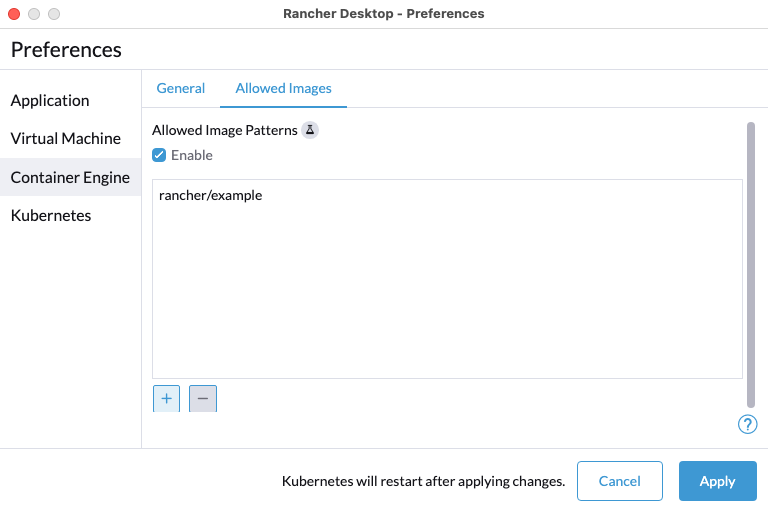The image size is (768, 512).
Task: Go to Virtual Machine settings
Action: pos(66,138)
